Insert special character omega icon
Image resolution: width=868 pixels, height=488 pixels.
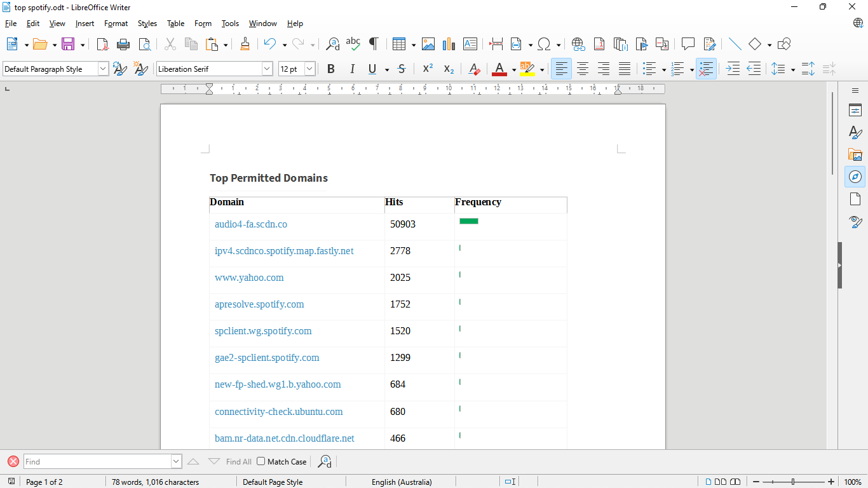click(544, 44)
